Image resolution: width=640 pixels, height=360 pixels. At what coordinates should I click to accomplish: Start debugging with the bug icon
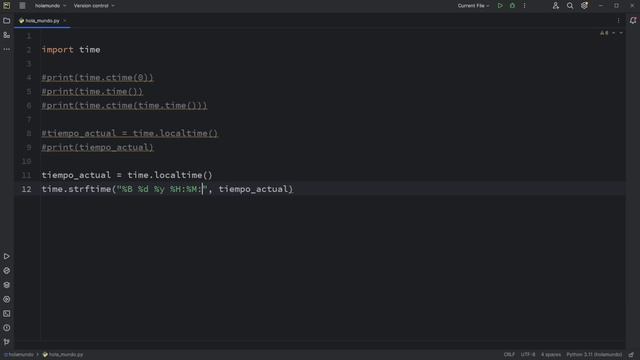pyautogui.click(x=512, y=6)
